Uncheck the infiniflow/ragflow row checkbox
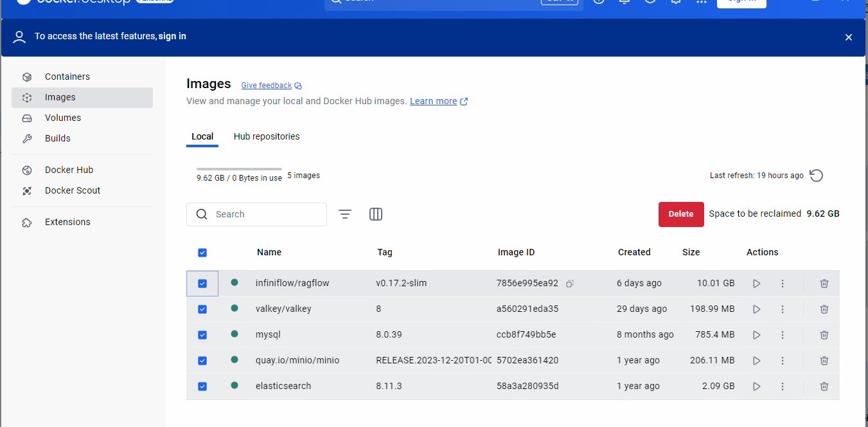This screenshot has height=427, width=868. pos(202,284)
